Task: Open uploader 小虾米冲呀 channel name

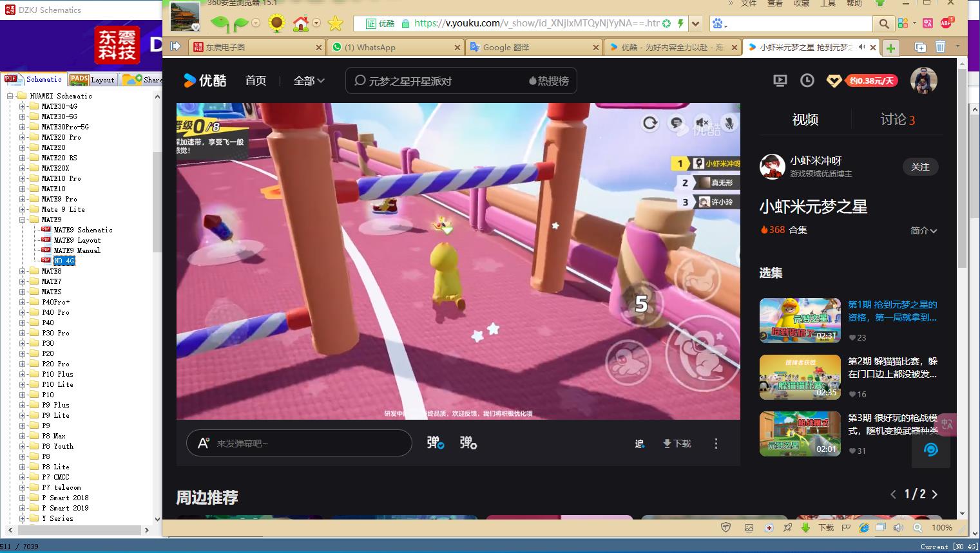Action: (x=816, y=160)
